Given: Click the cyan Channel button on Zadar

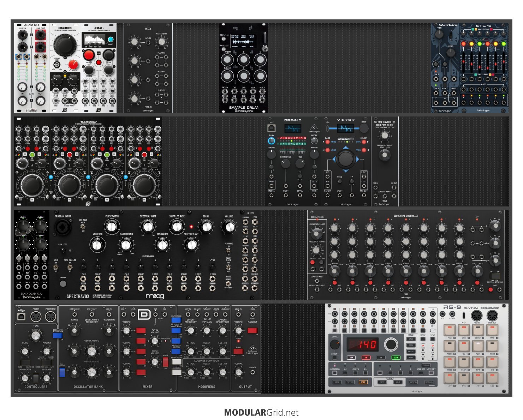Looking at the screenshot, I should (111, 40).
